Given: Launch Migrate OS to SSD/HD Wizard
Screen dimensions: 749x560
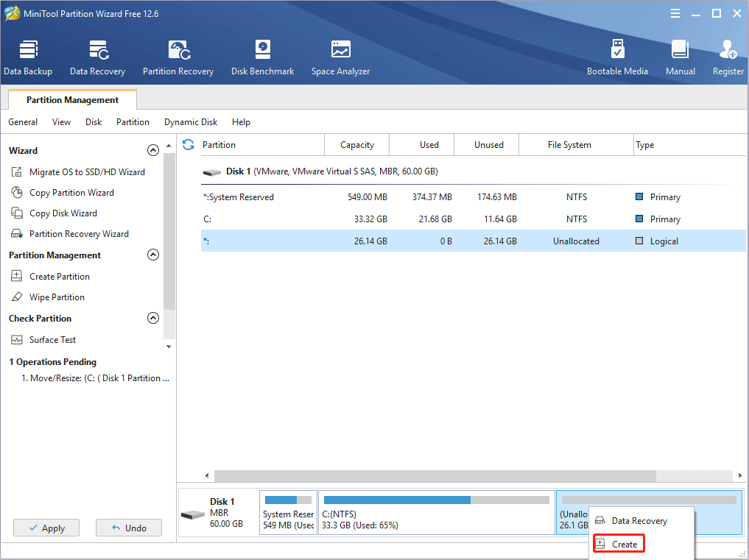Looking at the screenshot, I should (x=77, y=172).
